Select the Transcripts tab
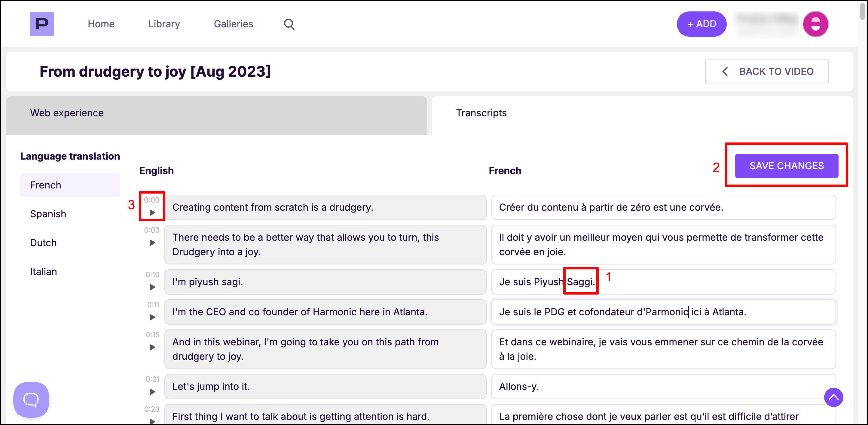This screenshot has height=425, width=868. [481, 113]
